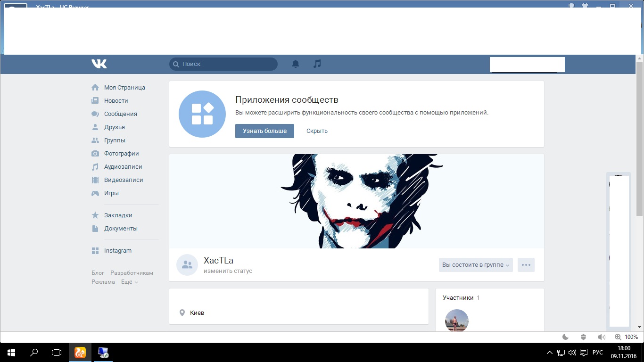
Task: Click the 'Скрыть' link
Action: pyautogui.click(x=317, y=131)
